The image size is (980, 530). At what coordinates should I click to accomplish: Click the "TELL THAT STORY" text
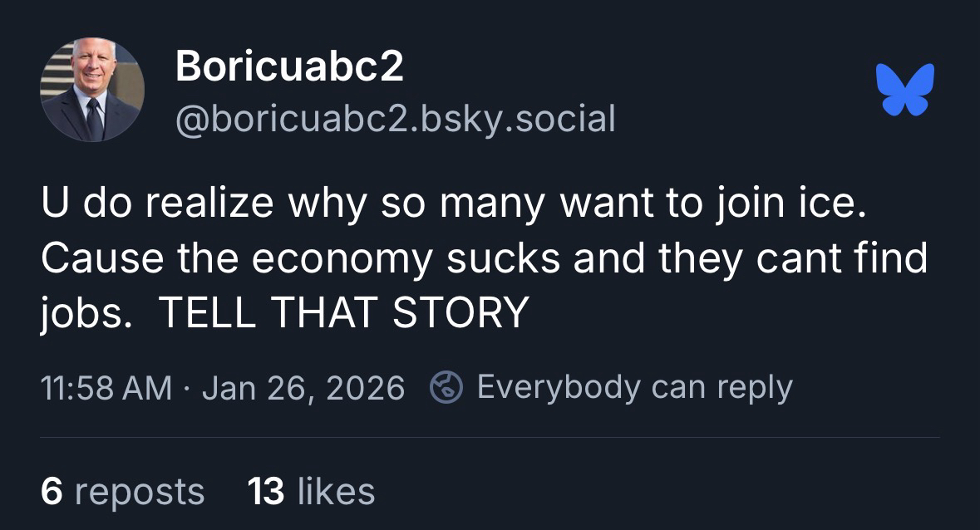[x=342, y=313]
